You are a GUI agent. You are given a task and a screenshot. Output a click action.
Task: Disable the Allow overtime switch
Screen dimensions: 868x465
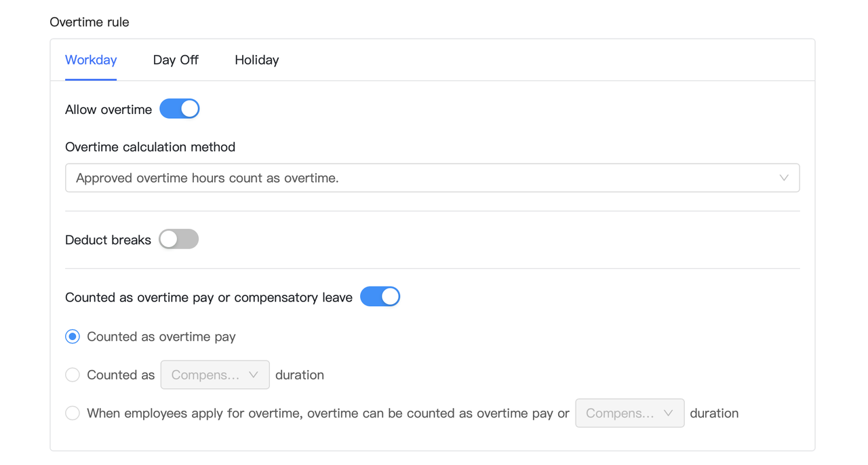pos(180,109)
